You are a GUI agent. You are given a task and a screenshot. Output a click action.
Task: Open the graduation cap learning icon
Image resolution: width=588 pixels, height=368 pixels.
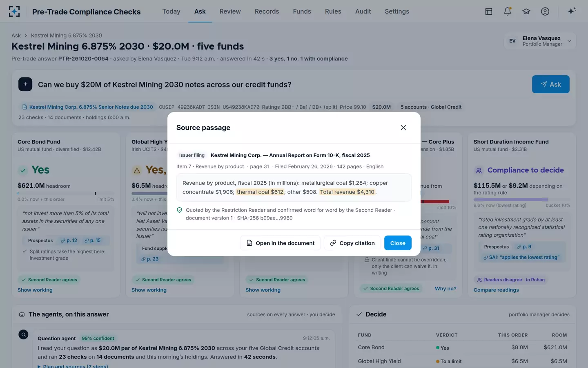(526, 11)
